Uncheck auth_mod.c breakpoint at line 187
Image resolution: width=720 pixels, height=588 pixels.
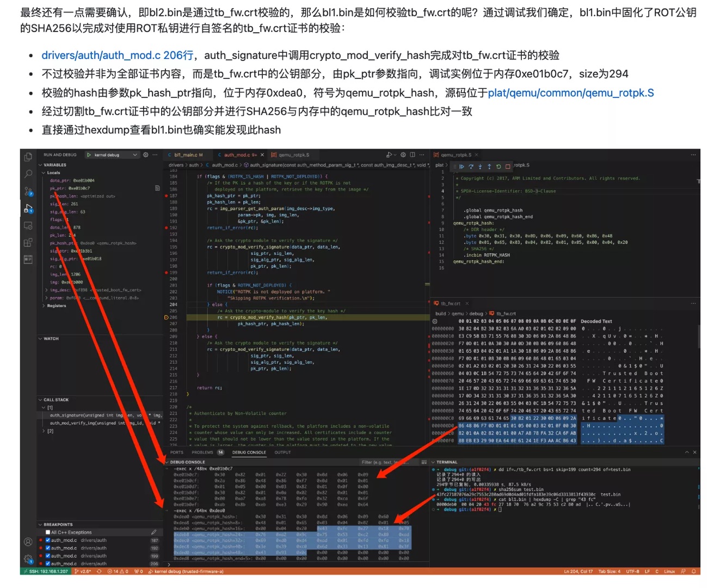click(x=48, y=540)
